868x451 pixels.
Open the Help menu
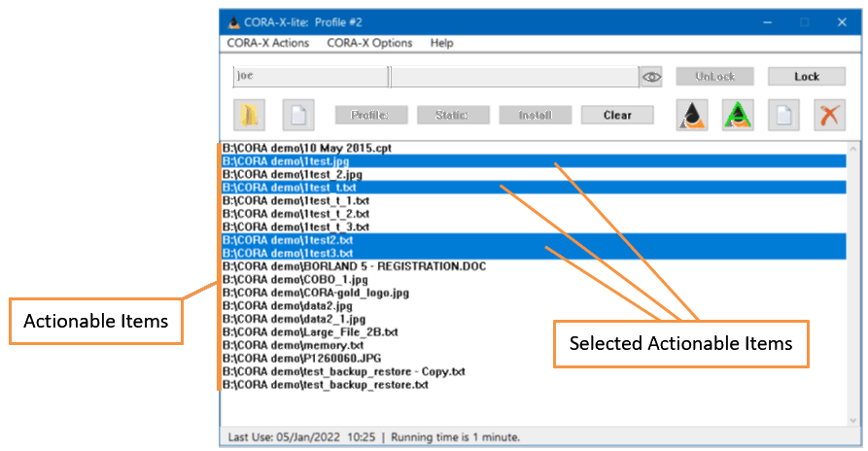441,43
